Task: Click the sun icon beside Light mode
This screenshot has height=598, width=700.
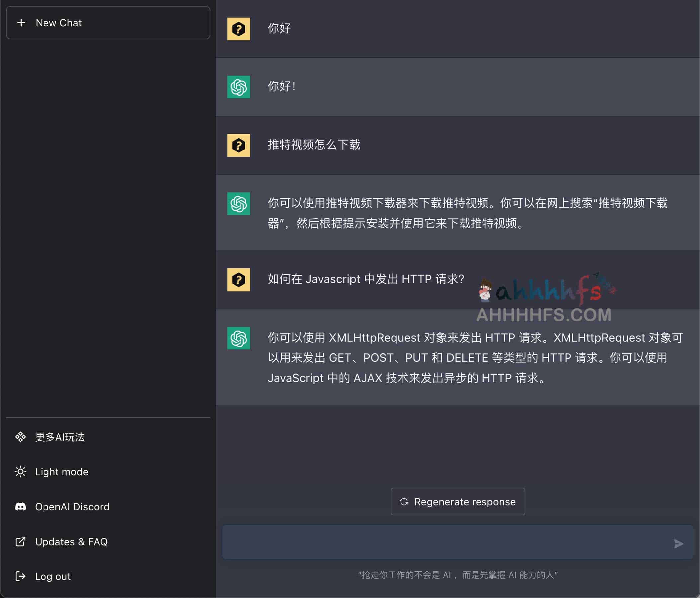Action: click(21, 472)
